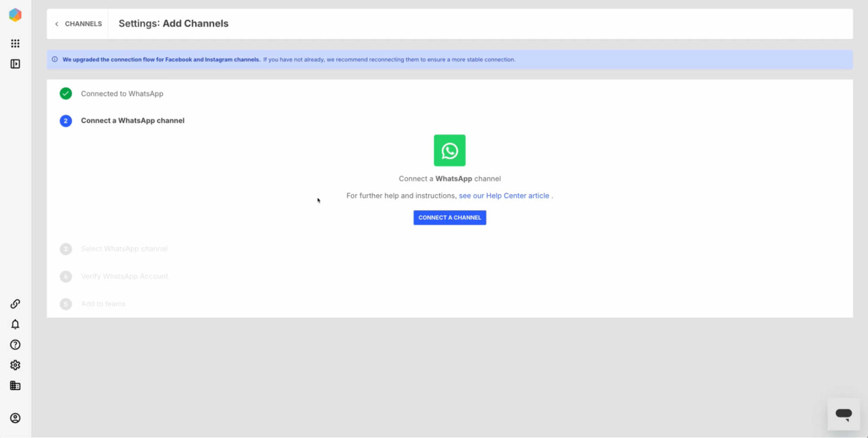Select the Select WhatsApp channel step
Screen dimensions: 868x438
point(124,249)
